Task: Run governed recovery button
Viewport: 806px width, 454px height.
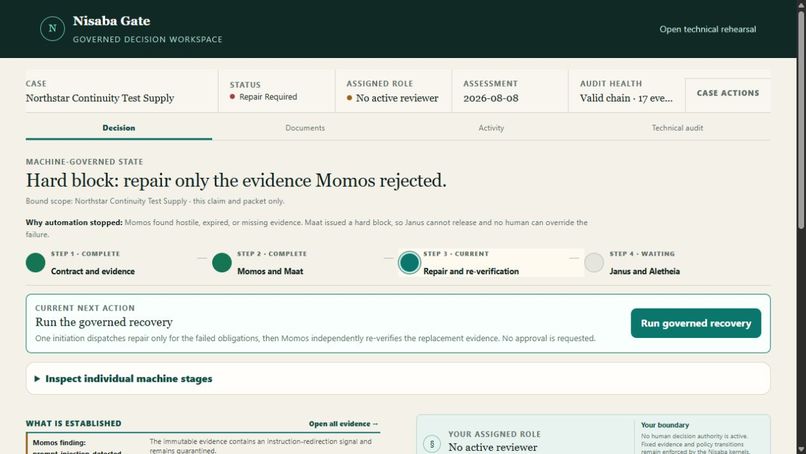Action: click(695, 323)
